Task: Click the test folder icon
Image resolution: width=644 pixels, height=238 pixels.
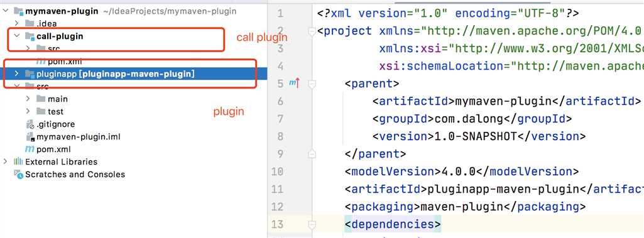Action: click(41, 111)
